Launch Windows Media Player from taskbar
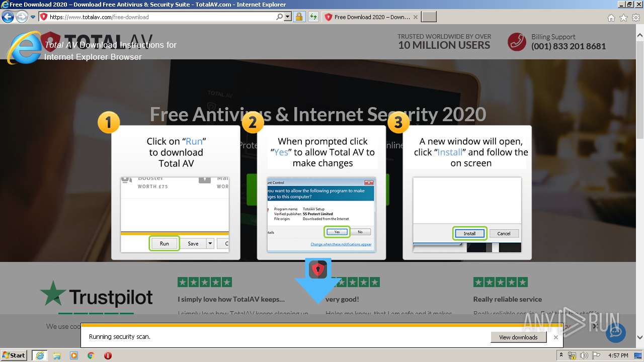Viewport: 644px width, 362px height. 74,355
